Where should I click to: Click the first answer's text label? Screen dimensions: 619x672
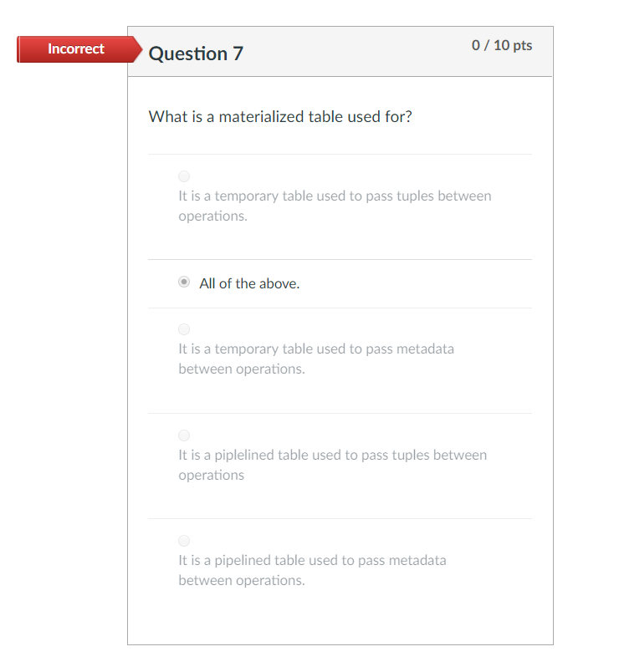[x=335, y=206]
